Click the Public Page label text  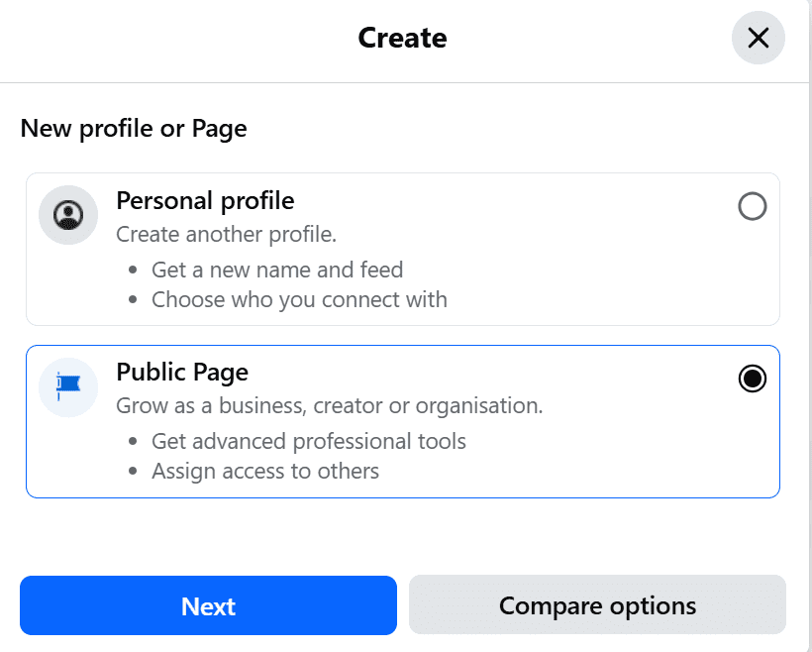(182, 373)
